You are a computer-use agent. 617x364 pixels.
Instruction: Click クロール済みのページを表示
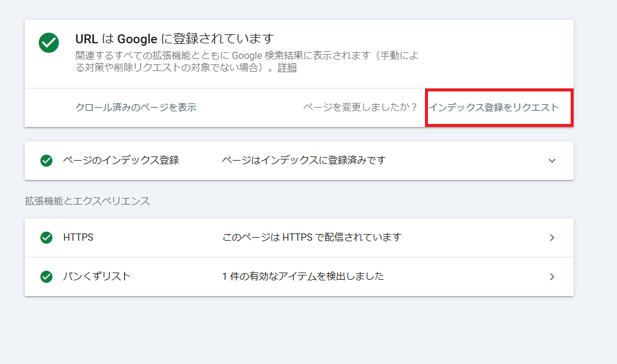tap(135, 107)
